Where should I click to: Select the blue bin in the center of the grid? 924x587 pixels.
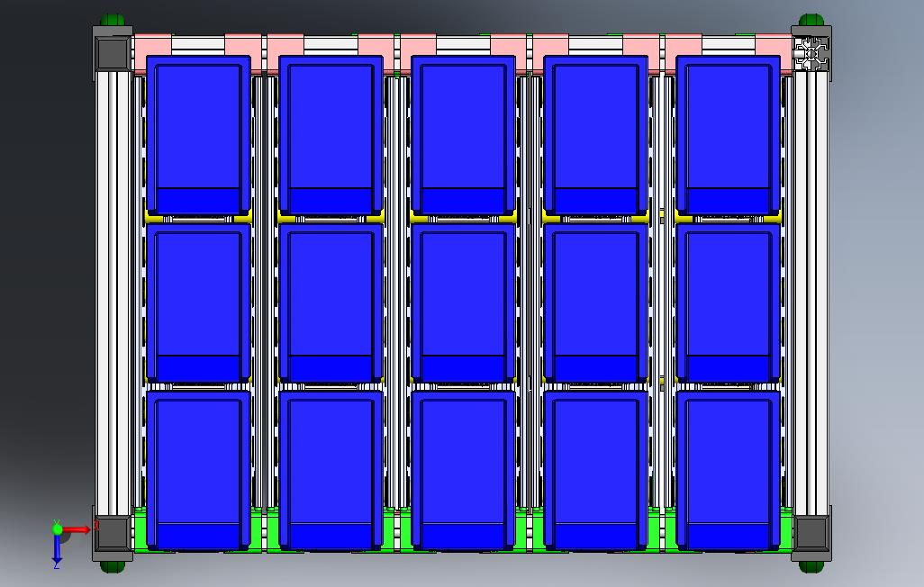[464, 303]
